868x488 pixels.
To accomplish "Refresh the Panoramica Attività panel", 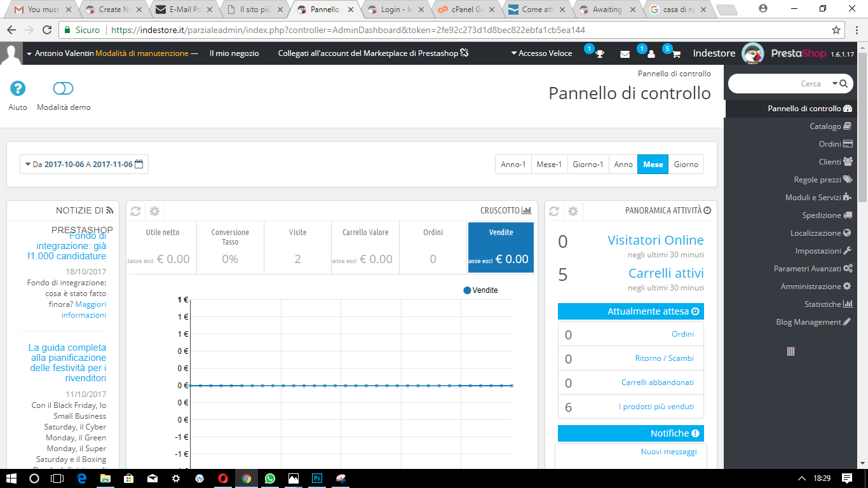I will [x=554, y=211].
